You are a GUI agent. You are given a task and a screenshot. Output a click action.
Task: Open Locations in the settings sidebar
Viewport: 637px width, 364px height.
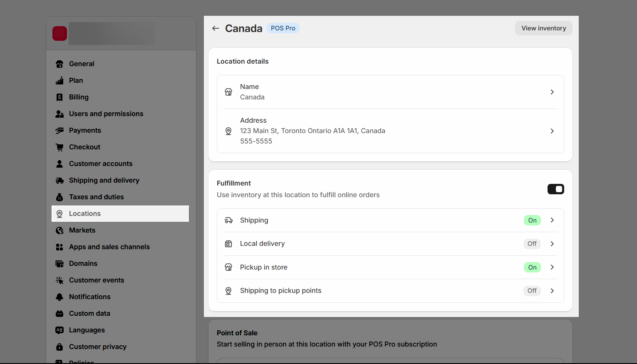[x=85, y=213]
